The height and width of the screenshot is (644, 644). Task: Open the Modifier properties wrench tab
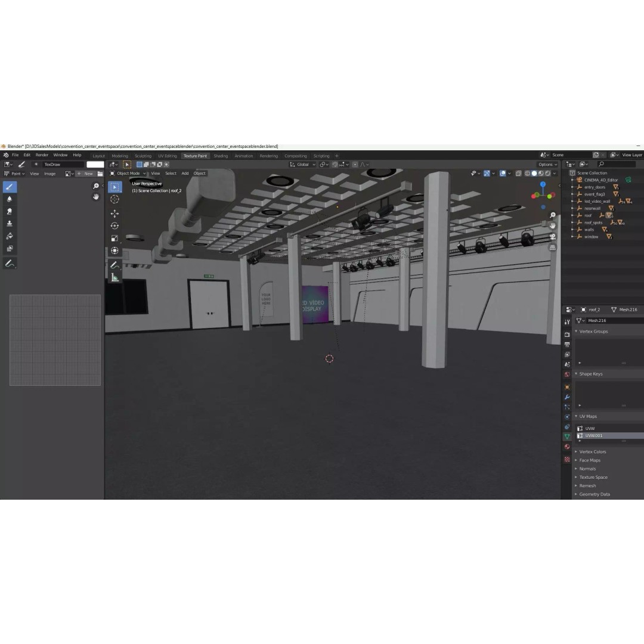click(567, 397)
